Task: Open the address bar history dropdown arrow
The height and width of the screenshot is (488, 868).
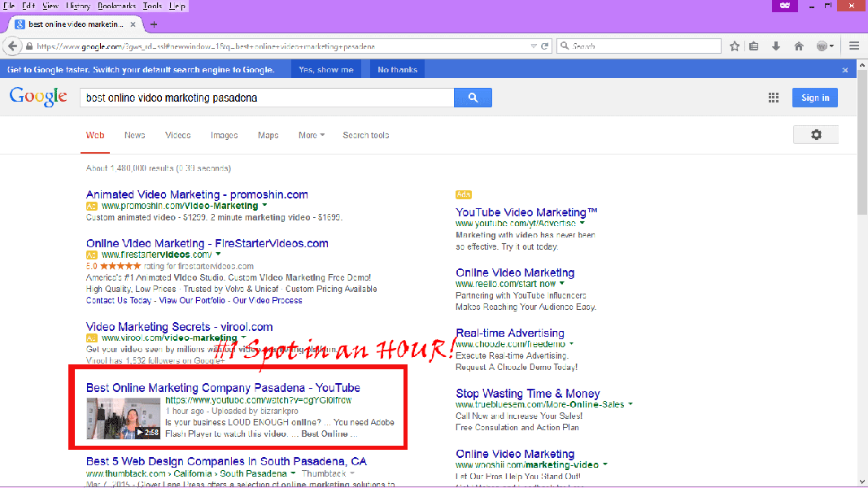Action: 534,46
